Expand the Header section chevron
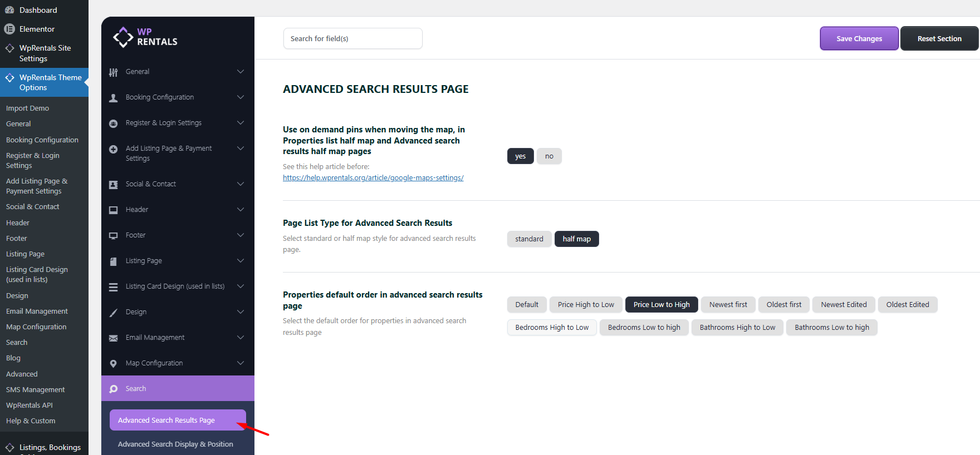The width and height of the screenshot is (980, 455). coord(241,210)
